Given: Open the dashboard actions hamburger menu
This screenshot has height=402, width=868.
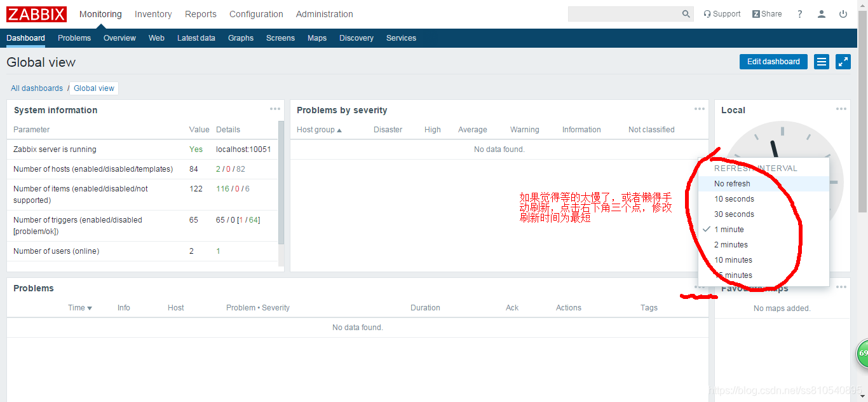Looking at the screenshot, I should pyautogui.click(x=822, y=62).
